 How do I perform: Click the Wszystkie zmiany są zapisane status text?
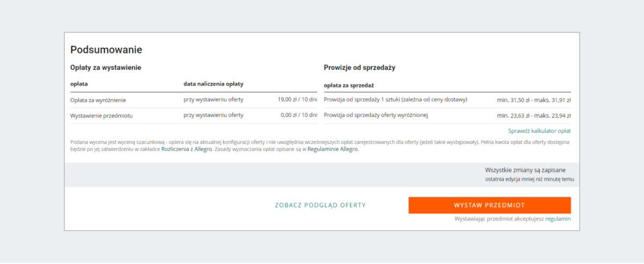[525, 170]
